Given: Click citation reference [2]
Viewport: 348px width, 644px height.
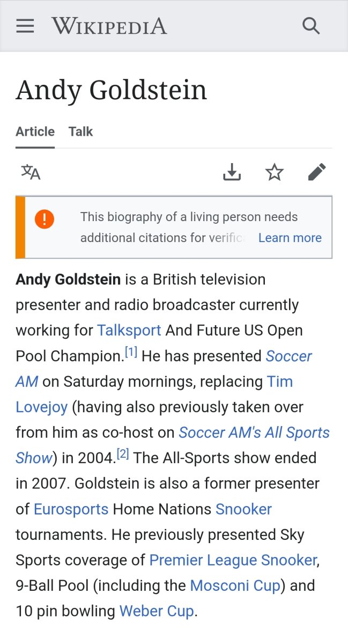Looking at the screenshot, I should (x=123, y=455).
